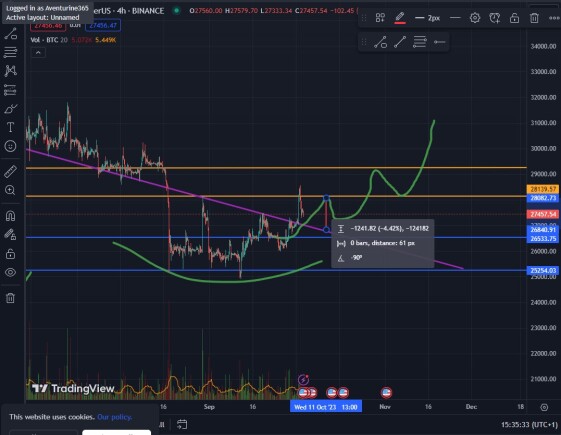The image size is (561, 435).
Task: Select the ruler measure tool
Action: (x=10, y=171)
